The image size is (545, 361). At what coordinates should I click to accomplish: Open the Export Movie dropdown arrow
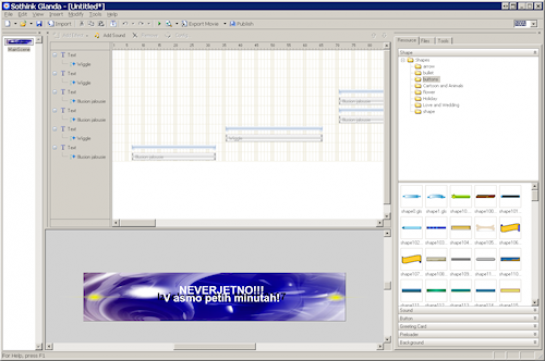point(225,24)
